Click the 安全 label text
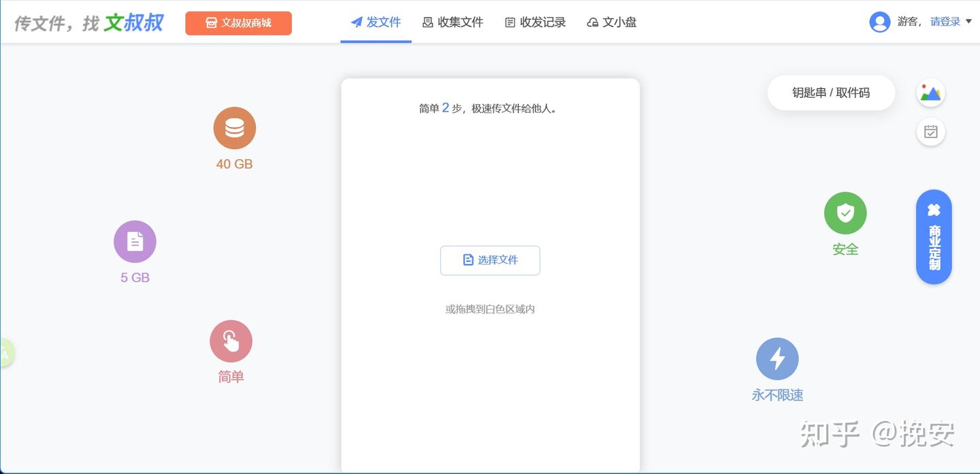 tap(845, 250)
